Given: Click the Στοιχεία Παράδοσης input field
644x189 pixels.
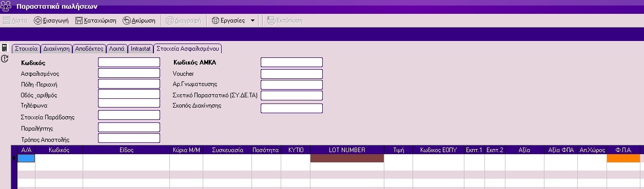Looking at the screenshot, I should 129,116.
